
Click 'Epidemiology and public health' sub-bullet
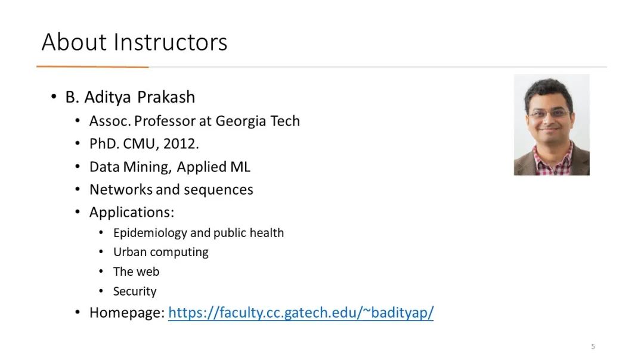pyautogui.click(x=199, y=233)
